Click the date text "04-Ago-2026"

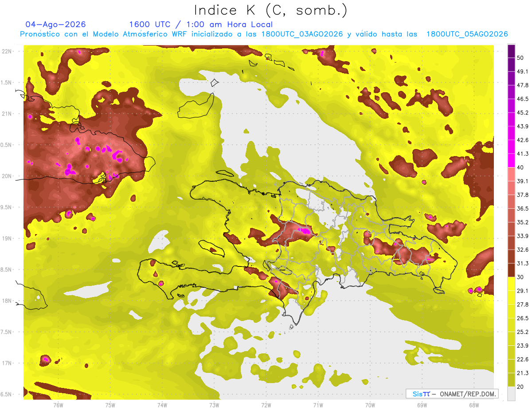tap(56, 24)
